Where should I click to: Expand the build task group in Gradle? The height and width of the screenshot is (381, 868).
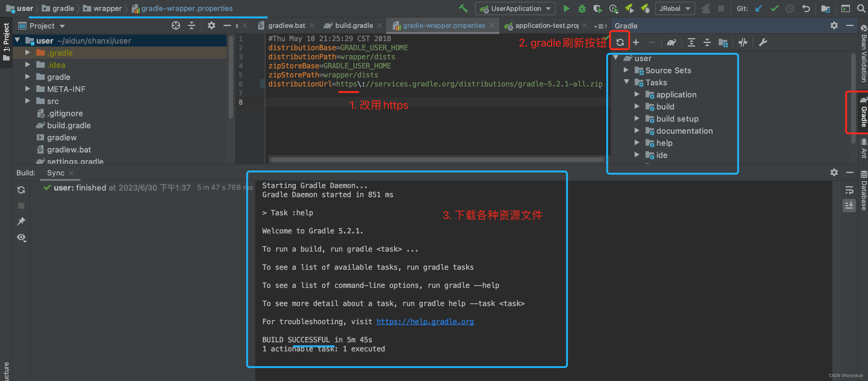pos(636,106)
